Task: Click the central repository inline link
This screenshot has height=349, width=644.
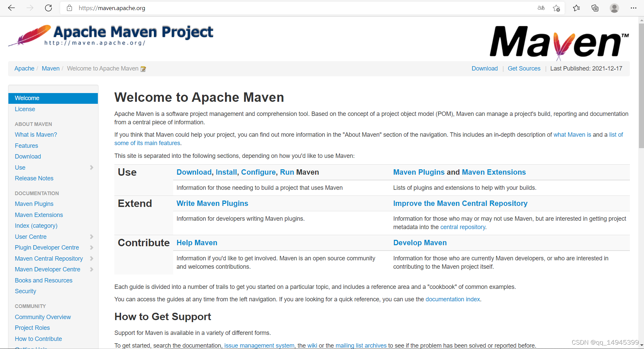Action: tap(463, 227)
